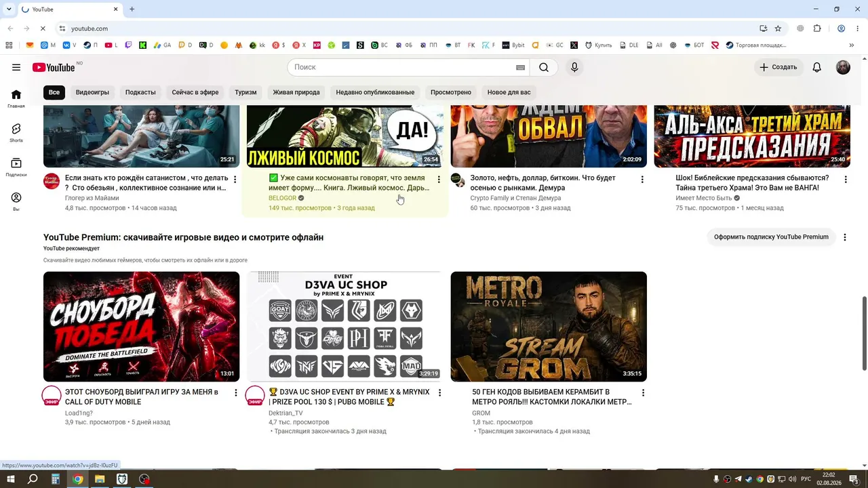Open the X (Twitter) bookmark
This screenshot has width=868, height=488.
574,45
